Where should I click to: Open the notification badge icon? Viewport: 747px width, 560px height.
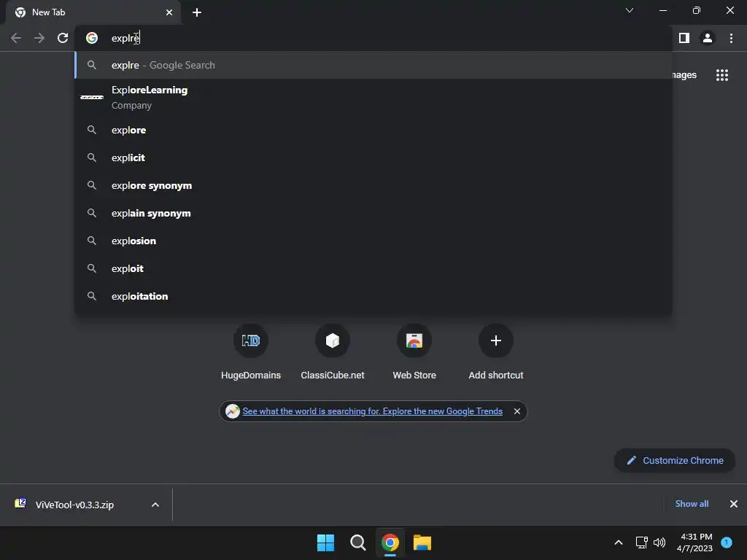[x=727, y=542]
